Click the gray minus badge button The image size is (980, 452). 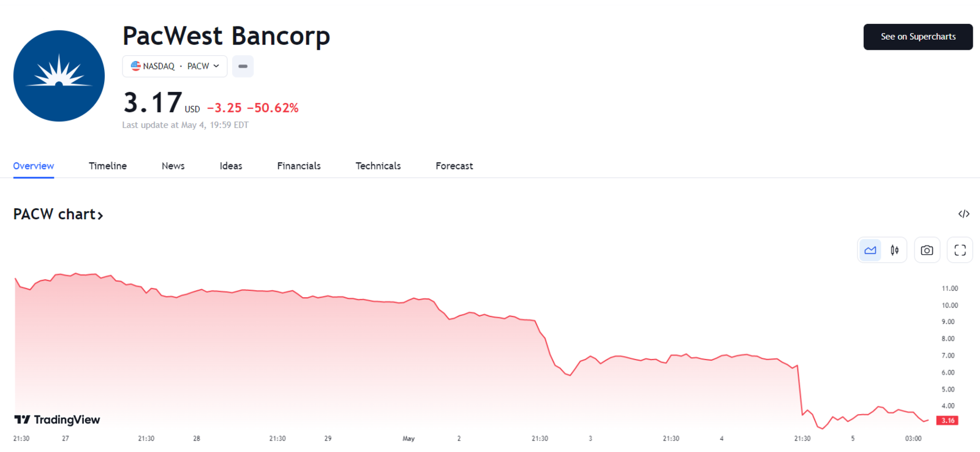click(243, 66)
